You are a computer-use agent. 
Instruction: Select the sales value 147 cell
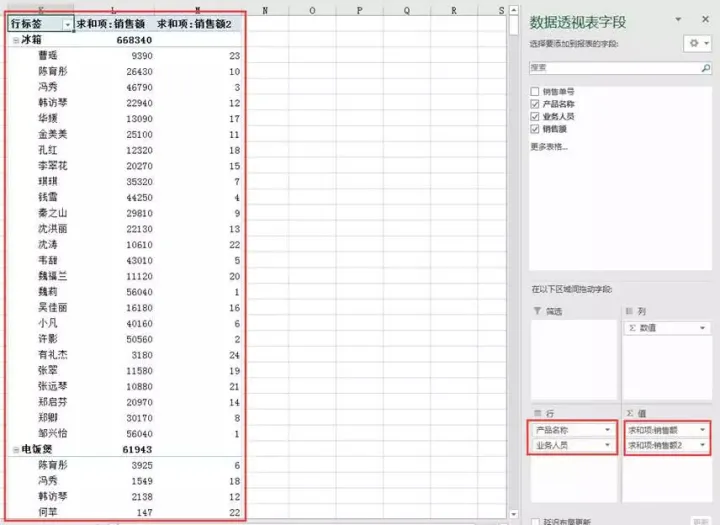(x=144, y=512)
